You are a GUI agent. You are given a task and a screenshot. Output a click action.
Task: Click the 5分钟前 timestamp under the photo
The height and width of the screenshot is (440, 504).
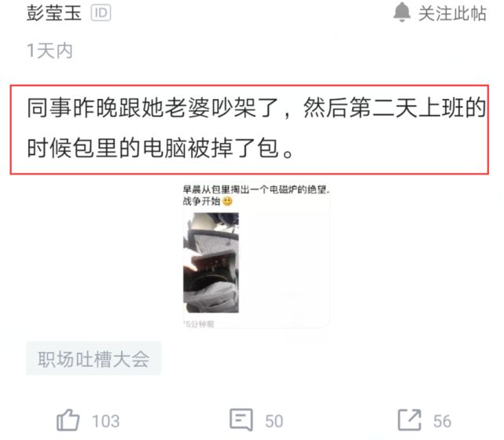pos(199,324)
